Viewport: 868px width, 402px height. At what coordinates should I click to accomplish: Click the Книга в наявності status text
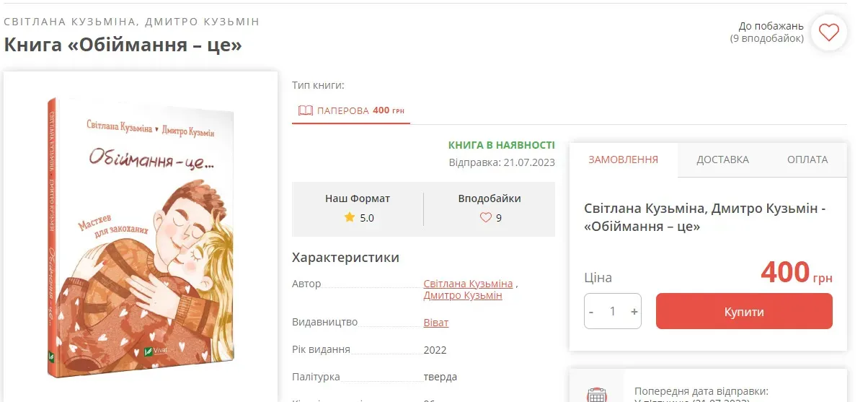pos(501,145)
